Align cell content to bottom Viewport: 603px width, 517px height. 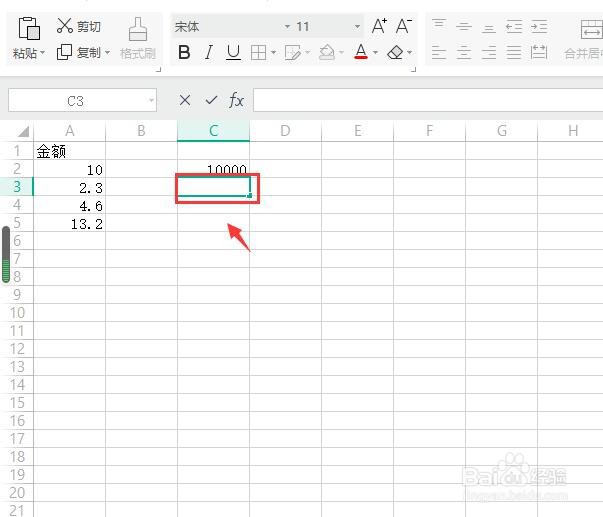point(489,27)
